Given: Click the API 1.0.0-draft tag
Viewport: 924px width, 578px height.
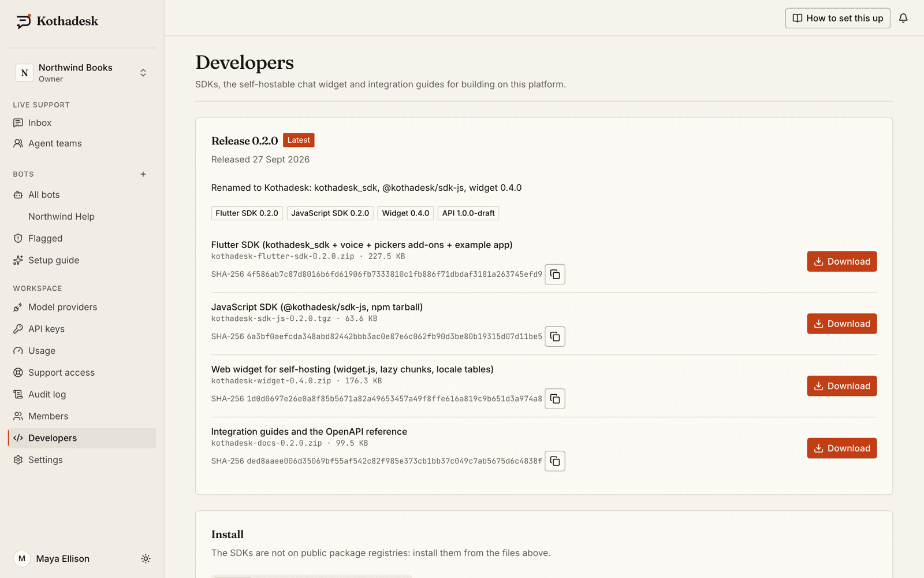Looking at the screenshot, I should point(468,213).
